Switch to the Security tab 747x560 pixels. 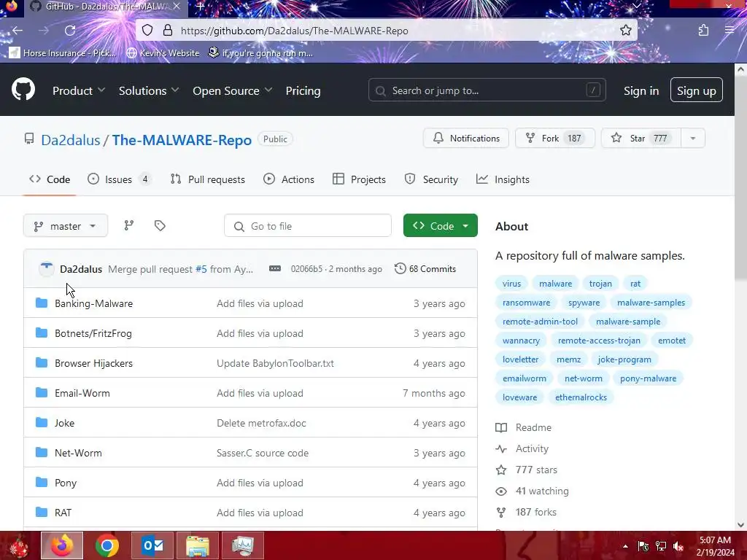(431, 179)
